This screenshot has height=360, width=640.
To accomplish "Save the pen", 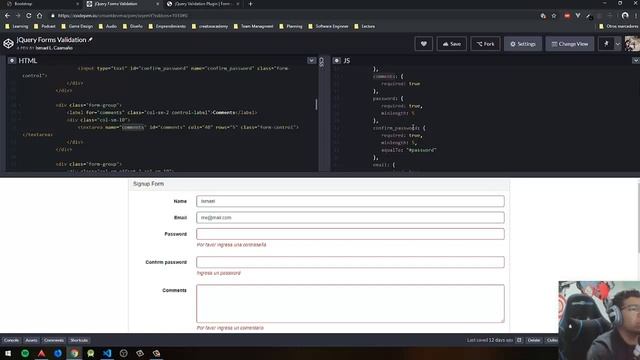I will (x=451, y=44).
